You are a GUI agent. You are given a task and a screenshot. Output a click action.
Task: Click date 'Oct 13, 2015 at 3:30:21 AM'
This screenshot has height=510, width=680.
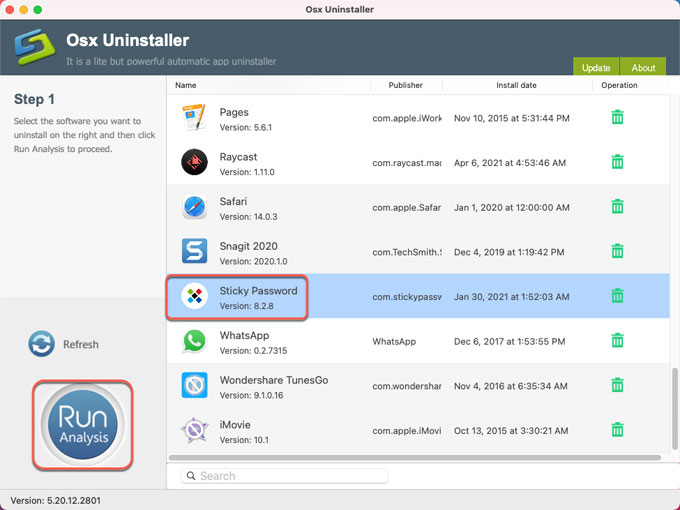tap(511, 431)
